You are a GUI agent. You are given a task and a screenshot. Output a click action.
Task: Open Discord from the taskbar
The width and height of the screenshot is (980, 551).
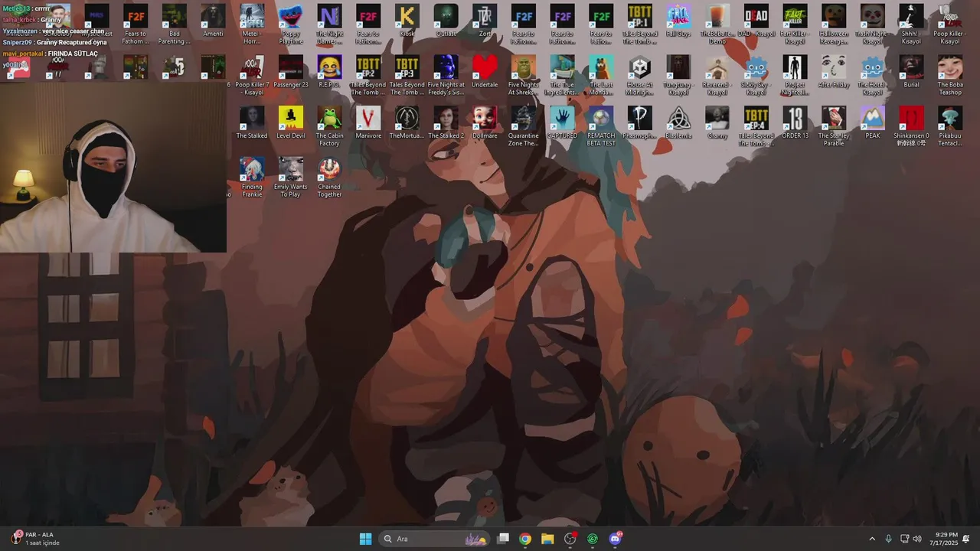click(x=616, y=539)
